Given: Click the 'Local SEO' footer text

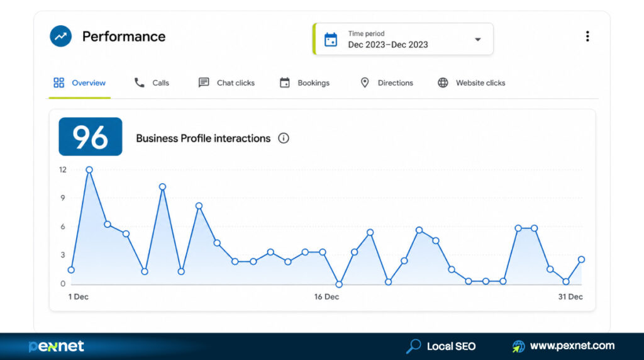Looking at the screenshot, I should [x=452, y=346].
